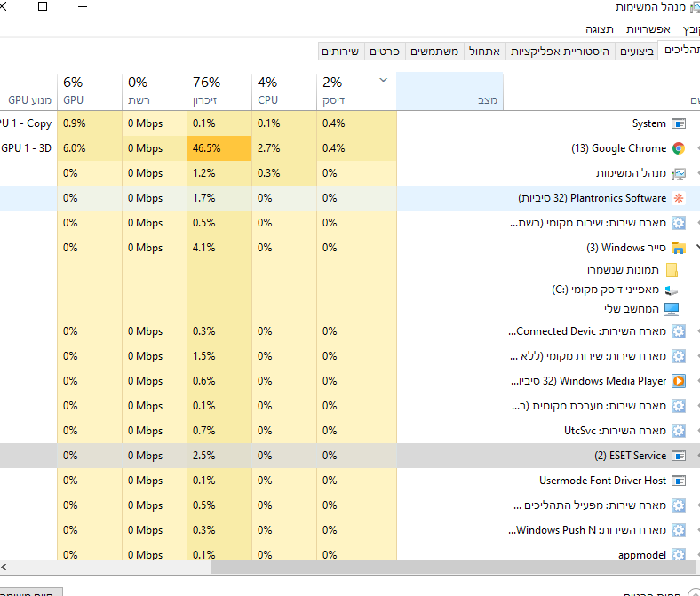
Task: Click the Usermode Font Driver Host icon
Action: (x=679, y=481)
